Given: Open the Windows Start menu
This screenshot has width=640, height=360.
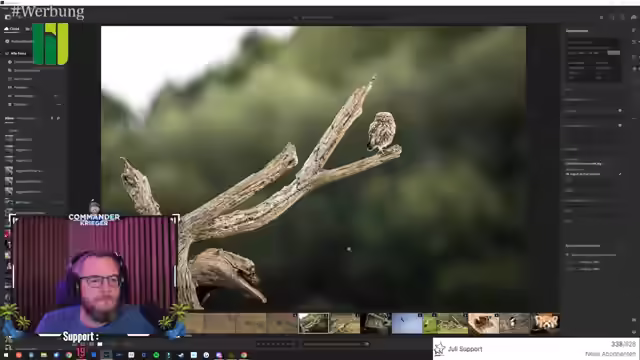Looking at the screenshot, I should [x=6, y=355].
